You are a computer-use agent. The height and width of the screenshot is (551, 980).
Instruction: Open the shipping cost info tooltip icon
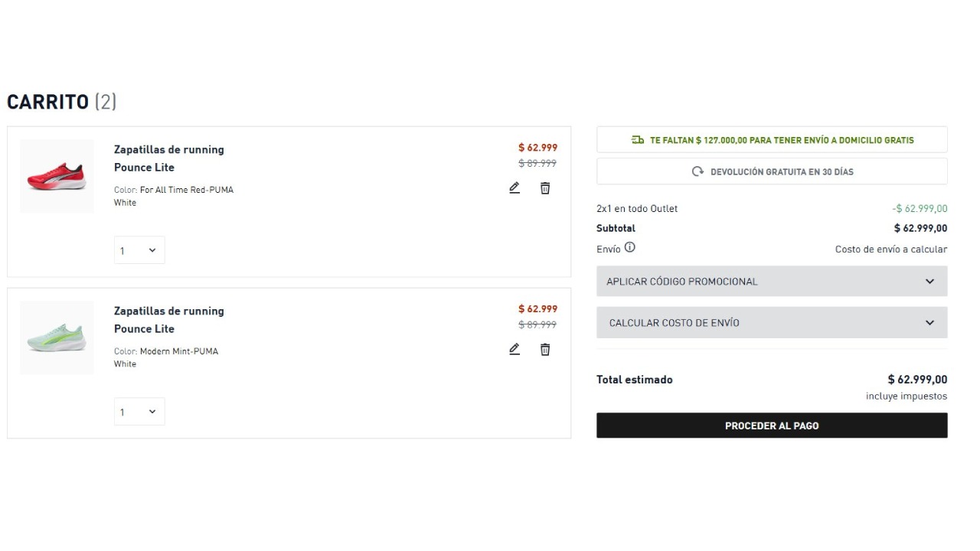point(629,247)
